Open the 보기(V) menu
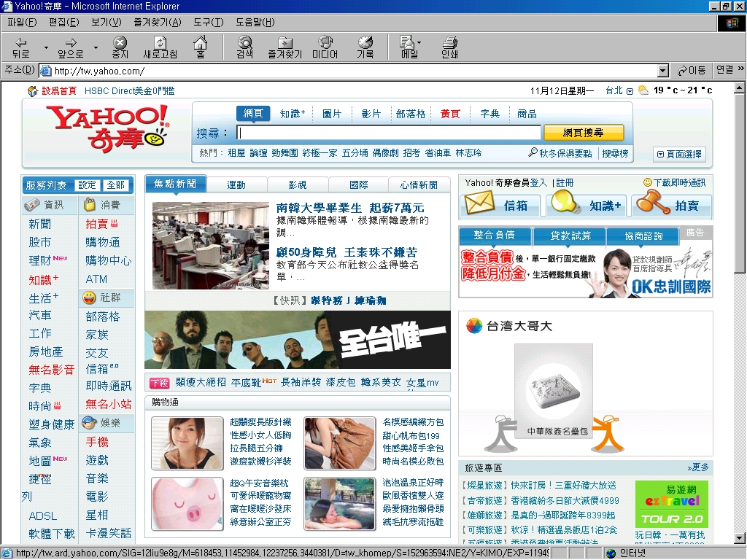Viewport: 747px width, 560px height. [x=107, y=23]
